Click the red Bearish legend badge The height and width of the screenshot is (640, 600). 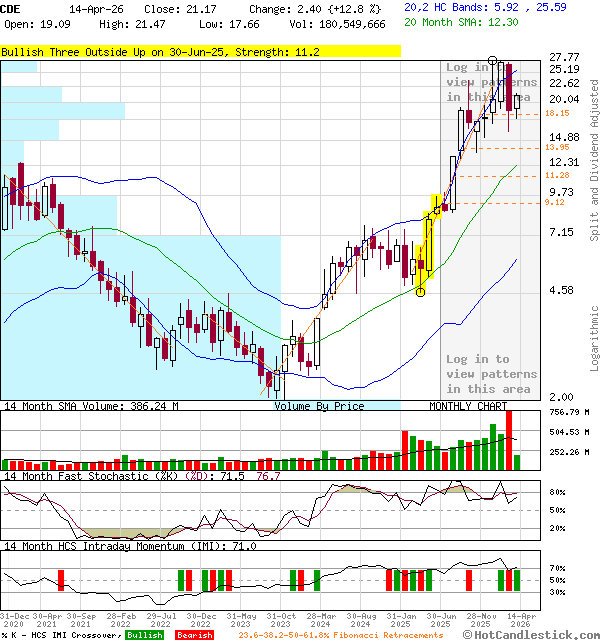pyautogui.click(x=194, y=635)
